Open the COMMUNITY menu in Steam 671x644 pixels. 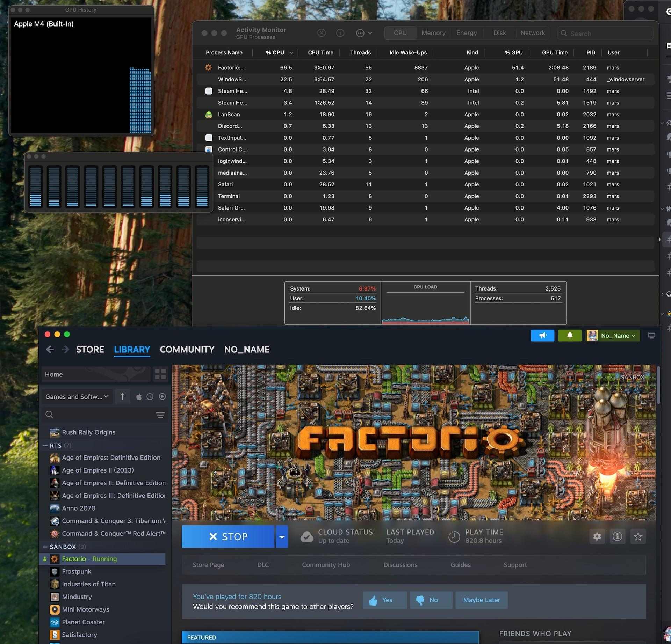click(187, 350)
